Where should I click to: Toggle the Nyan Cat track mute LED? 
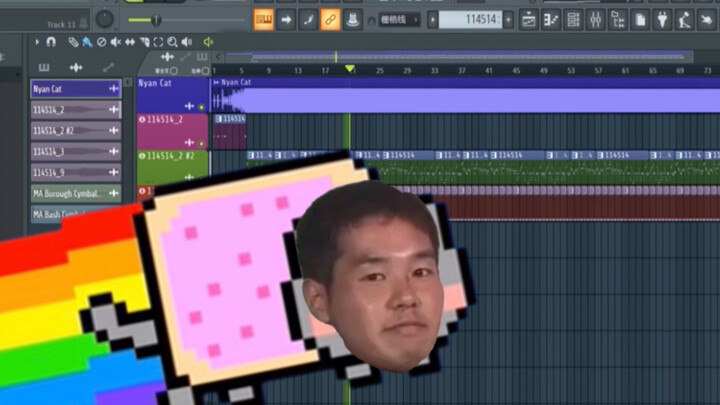click(x=202, y=107)
